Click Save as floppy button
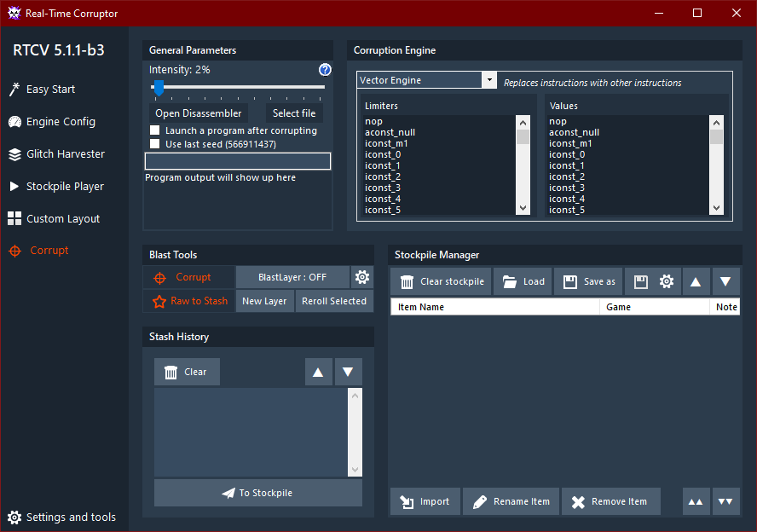Screen dimensions: 757x532 pyautogui.click(x=589, y=281)
